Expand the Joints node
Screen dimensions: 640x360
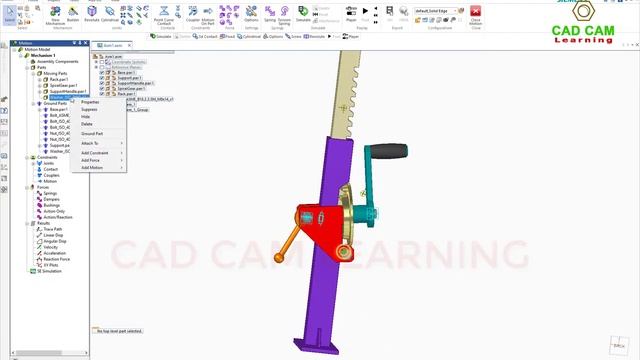point(33,163)
